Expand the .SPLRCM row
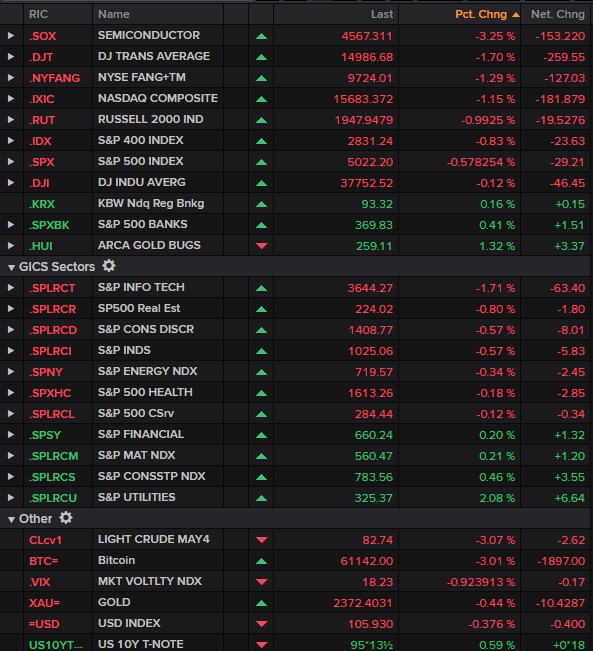This screenshot has width=593, height=651. pos(11,455)
